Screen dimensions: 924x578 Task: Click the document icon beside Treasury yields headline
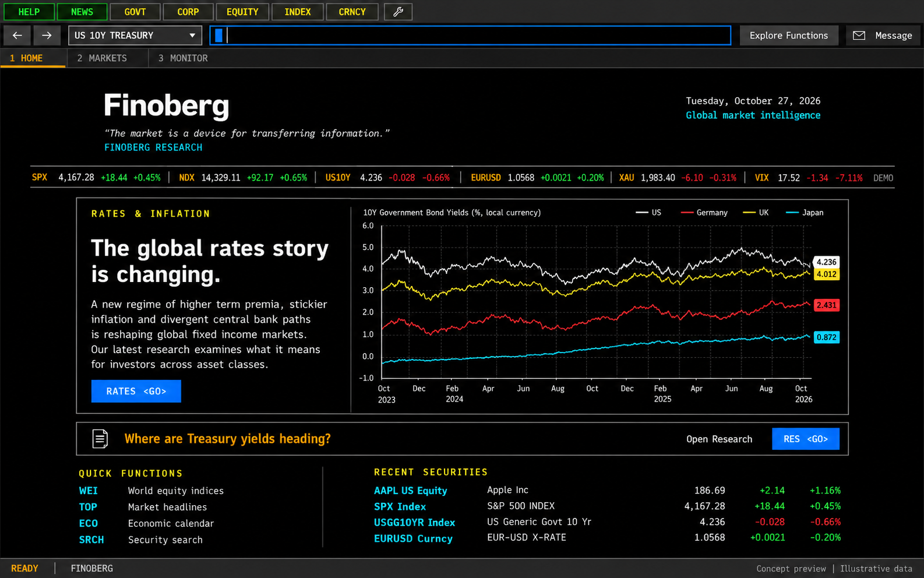point(100,439)
